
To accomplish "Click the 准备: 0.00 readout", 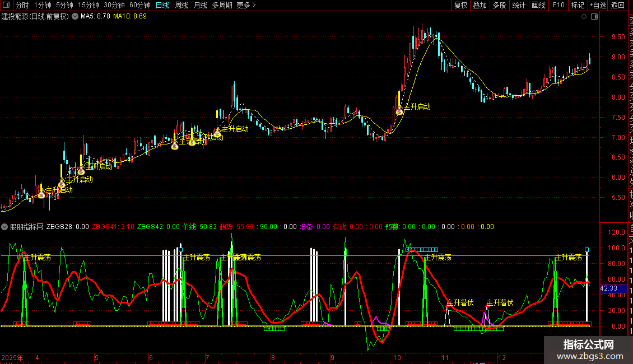I will (314, 227).
